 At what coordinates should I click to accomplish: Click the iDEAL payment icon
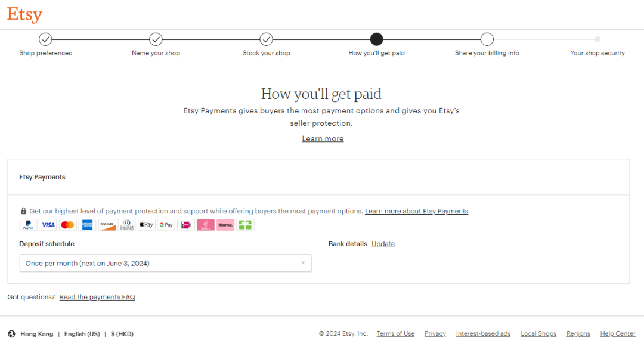pyautogui.click(x=186, y=225)
